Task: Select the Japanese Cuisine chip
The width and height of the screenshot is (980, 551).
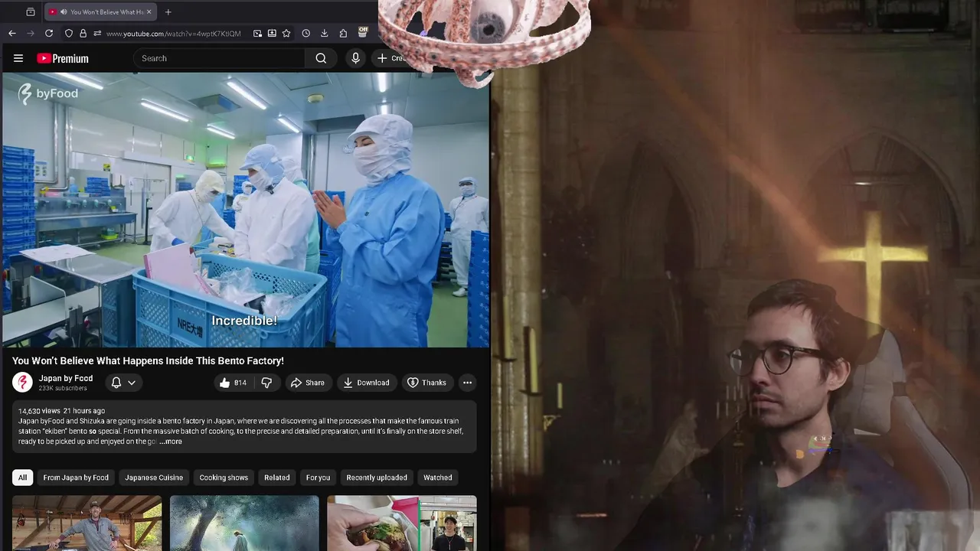Action: 154,478
